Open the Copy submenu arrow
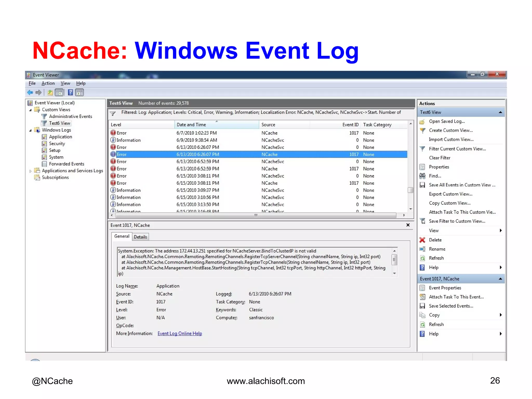 (501, 315)
